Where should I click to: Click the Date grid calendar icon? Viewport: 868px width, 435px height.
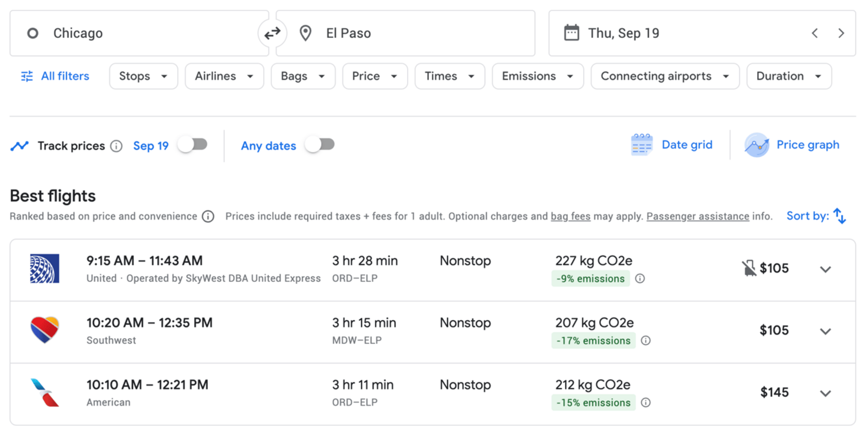pyautogui.click(x=642, y=145)
